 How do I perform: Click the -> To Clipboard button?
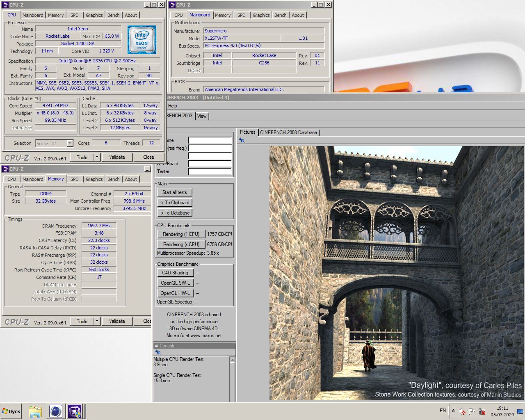tap(174, 203)
